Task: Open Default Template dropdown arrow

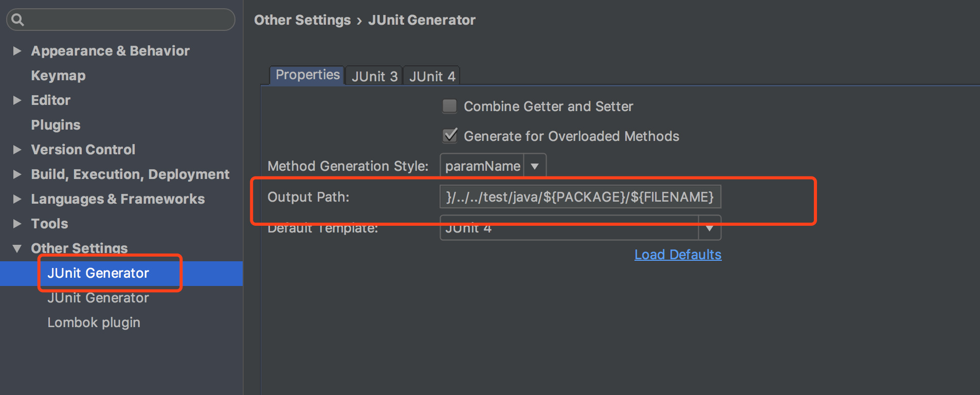Action: pos(710,228)
